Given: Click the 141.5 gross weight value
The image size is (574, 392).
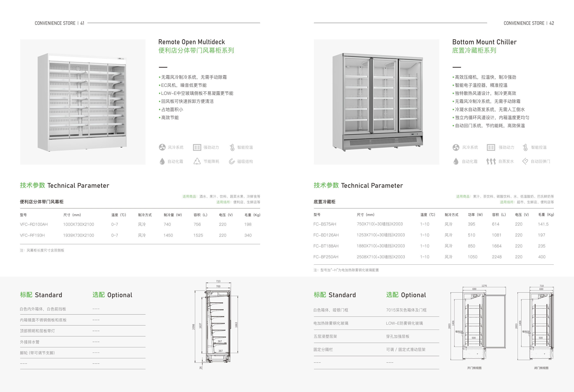Looking at the screenshot, I should click(x=543, y=224).
